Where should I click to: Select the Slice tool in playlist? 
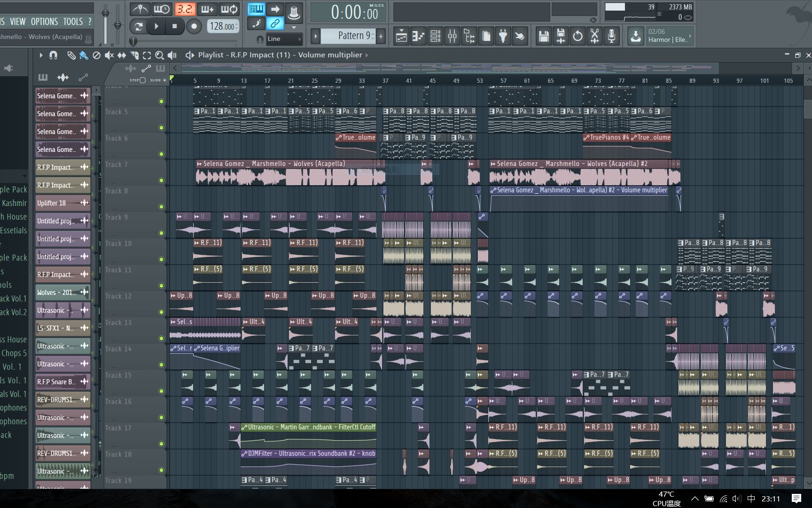134,56
